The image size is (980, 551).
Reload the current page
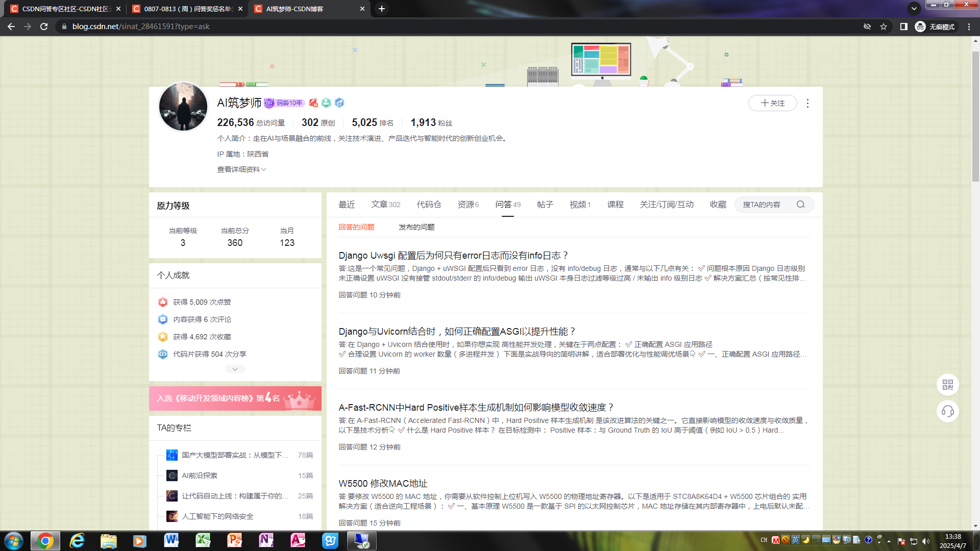(44, 27)
